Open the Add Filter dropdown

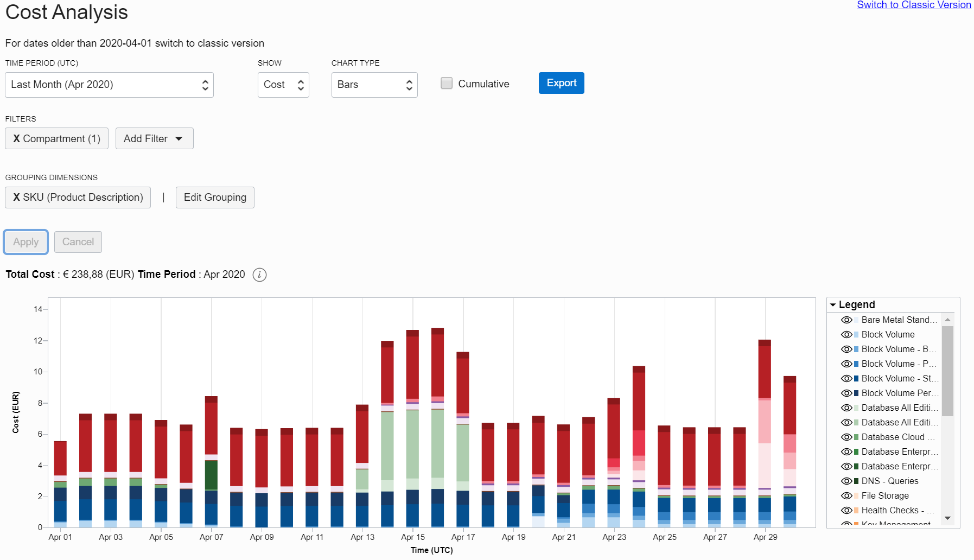click(154, 138)
